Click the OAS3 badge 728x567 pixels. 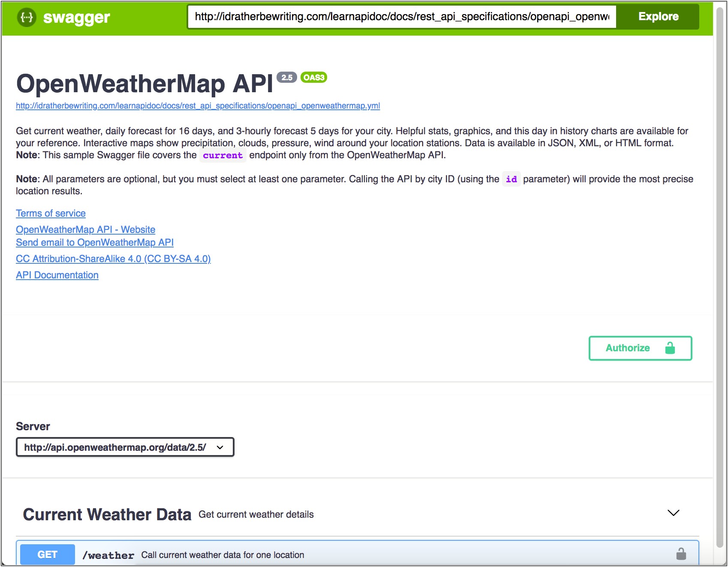pyautogui.click(x=314, y=77)
